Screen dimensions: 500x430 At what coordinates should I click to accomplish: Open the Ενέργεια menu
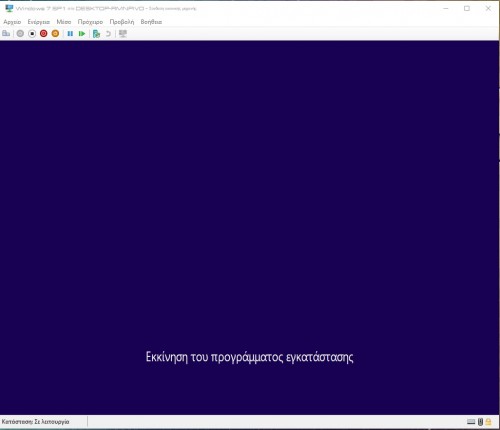point(38,22)
